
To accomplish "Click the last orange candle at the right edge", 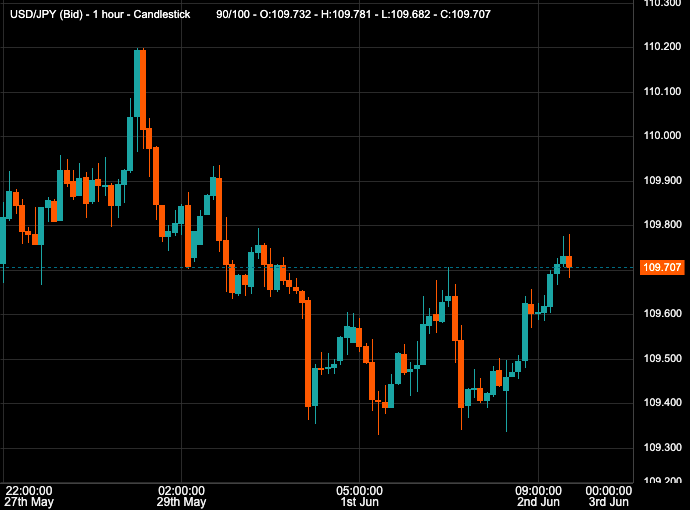I will 569,261.
